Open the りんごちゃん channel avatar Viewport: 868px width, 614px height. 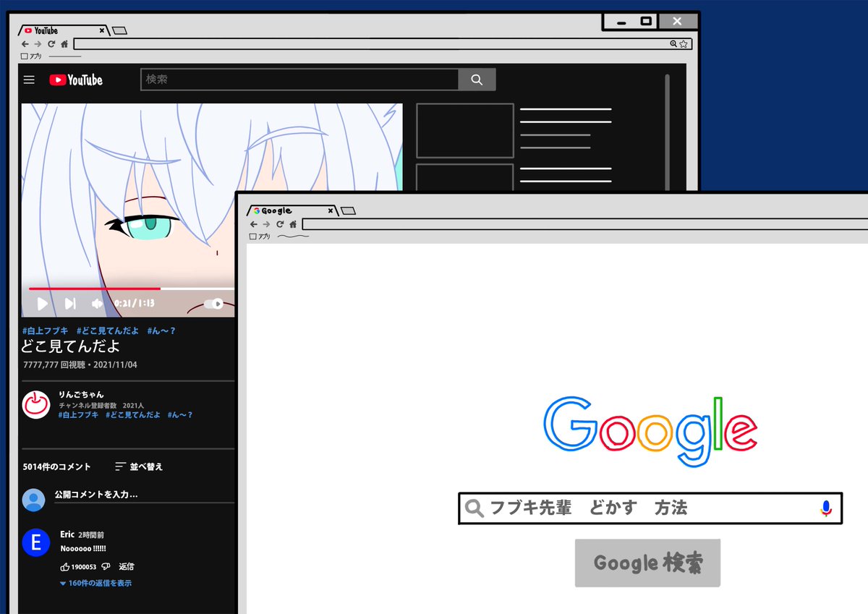tap(35, 404)
